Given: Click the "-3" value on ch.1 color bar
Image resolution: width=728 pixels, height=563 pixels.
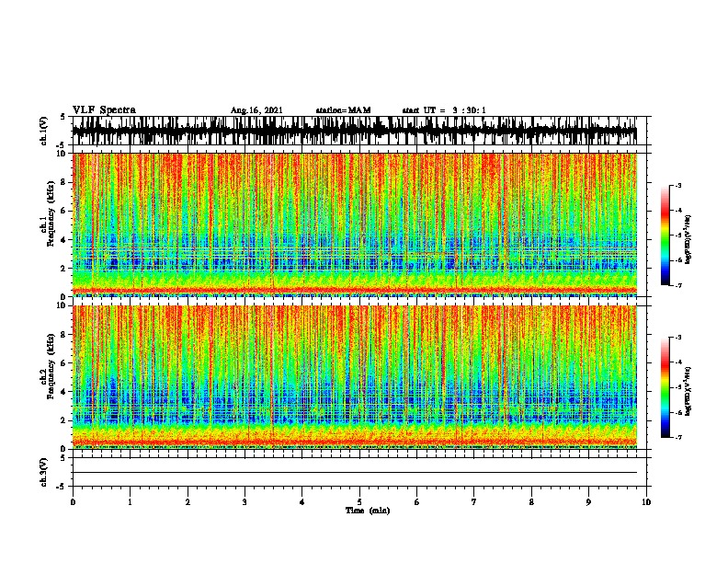Looking at the screenshot, I should [677, 186].
